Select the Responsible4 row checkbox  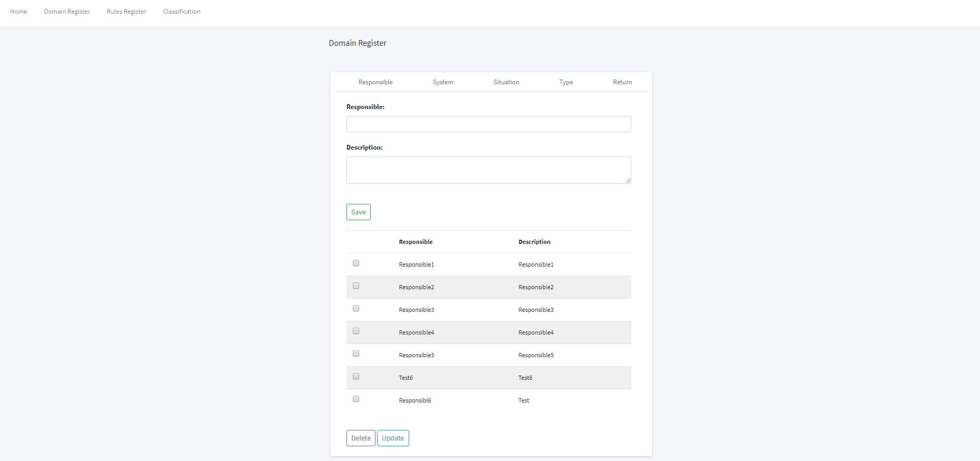tap(356, 331)
